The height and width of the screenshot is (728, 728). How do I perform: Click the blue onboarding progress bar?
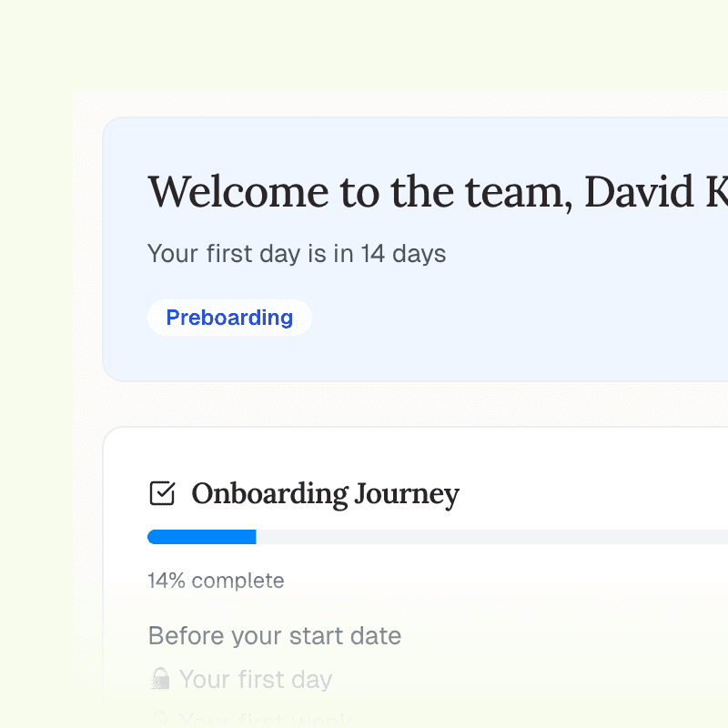click(202, 537)
